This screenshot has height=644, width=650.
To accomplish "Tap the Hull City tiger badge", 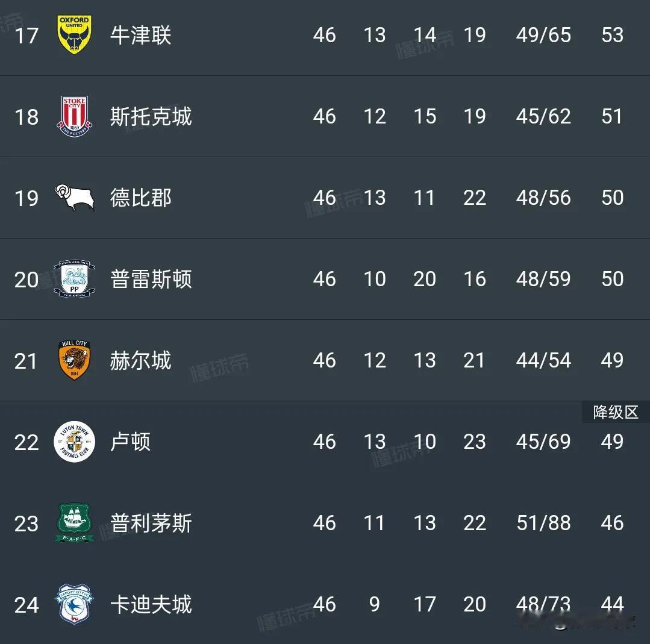I will [x=74, y=360].
